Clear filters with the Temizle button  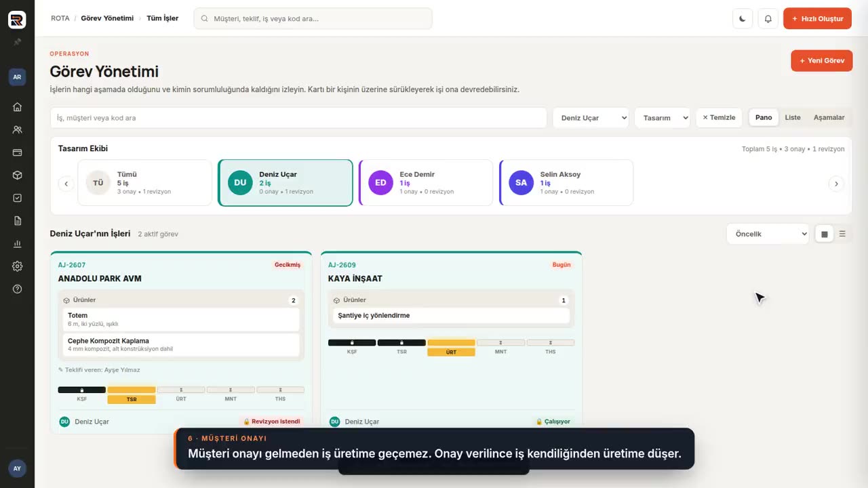(x=719, y=118)
